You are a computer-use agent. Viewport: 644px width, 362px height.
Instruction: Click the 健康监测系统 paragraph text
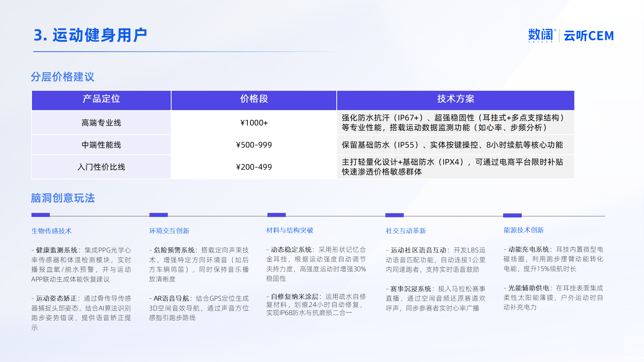(81, 264)
